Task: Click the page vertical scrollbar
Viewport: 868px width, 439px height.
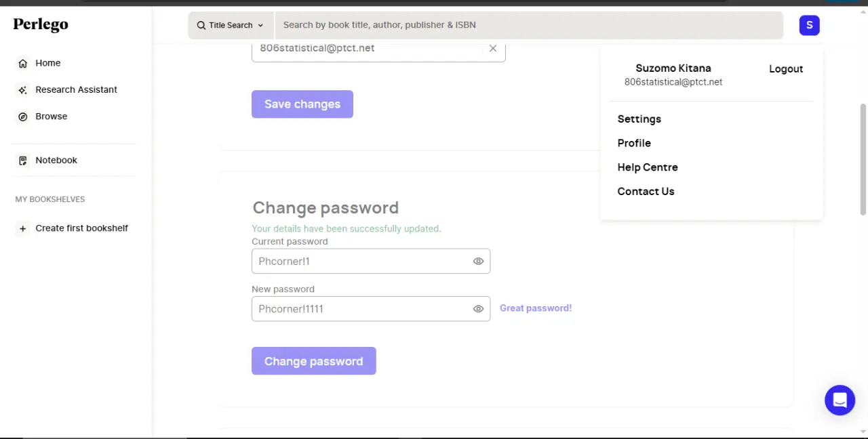Action: (863, 159)
